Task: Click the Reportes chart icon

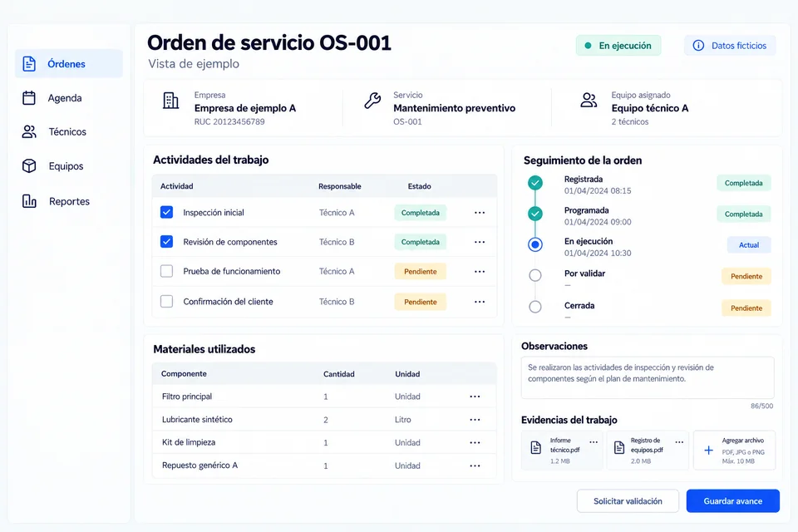Action: pyautogui.click(x=29, y=201)
